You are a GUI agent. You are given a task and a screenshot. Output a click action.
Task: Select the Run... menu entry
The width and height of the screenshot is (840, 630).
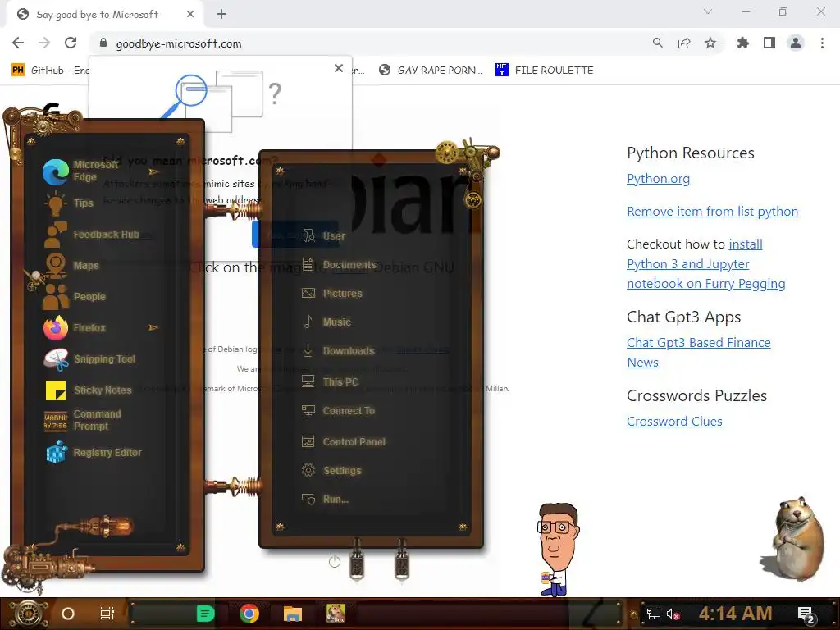325,500
